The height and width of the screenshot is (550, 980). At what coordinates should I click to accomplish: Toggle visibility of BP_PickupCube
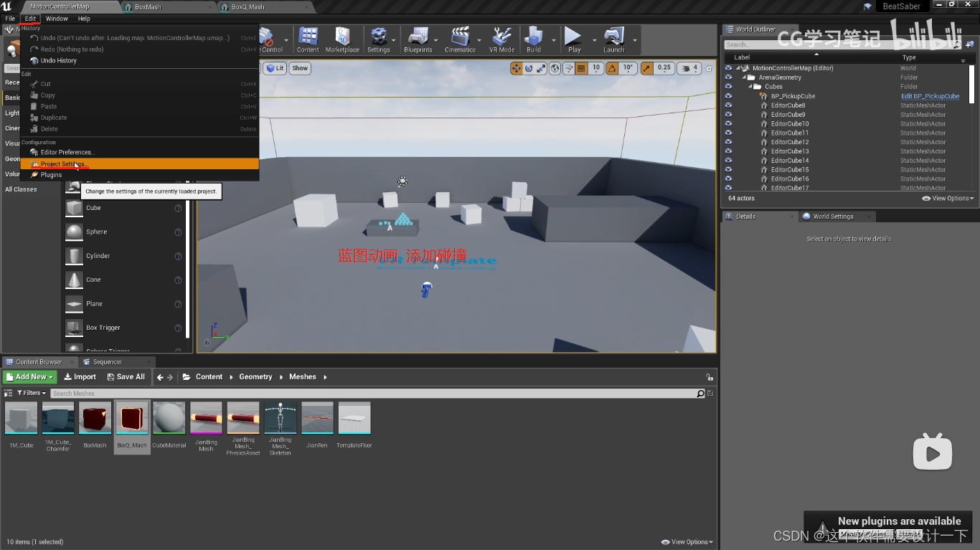(x=729, y=96)
